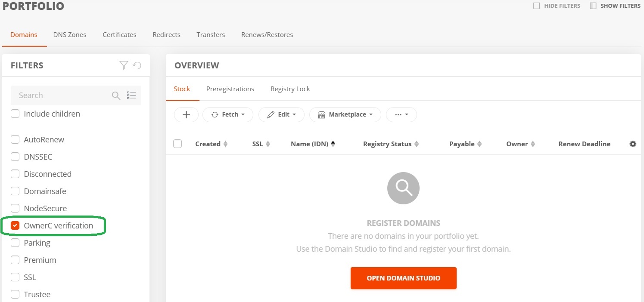The height and width of the screenshot is (302, 644).
Task: Sort by Payable column arrows
Action: (x=479, y=144)
